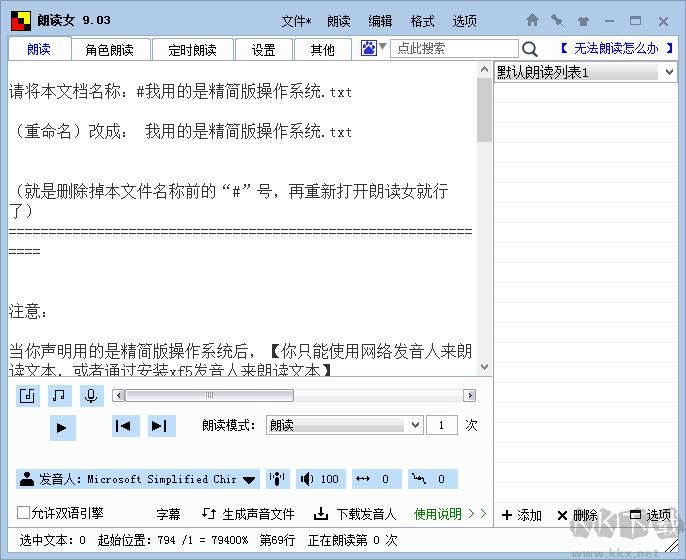Click the volume 100 speaker button
The image size is (686, 560).
point(321,479)
